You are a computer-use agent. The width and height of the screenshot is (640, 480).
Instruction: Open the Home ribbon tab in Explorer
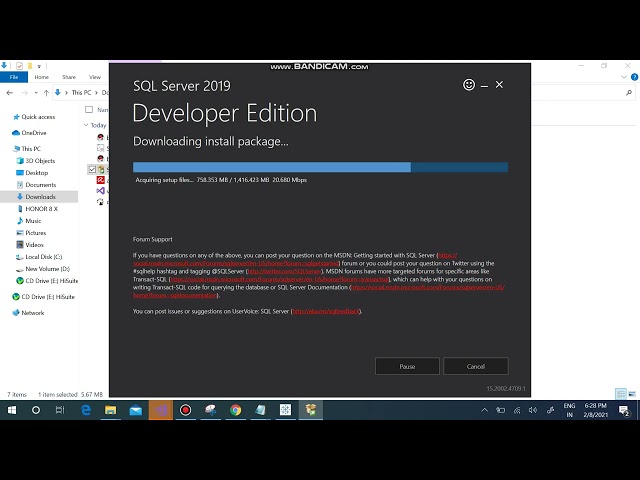click(x=42, y=77)
